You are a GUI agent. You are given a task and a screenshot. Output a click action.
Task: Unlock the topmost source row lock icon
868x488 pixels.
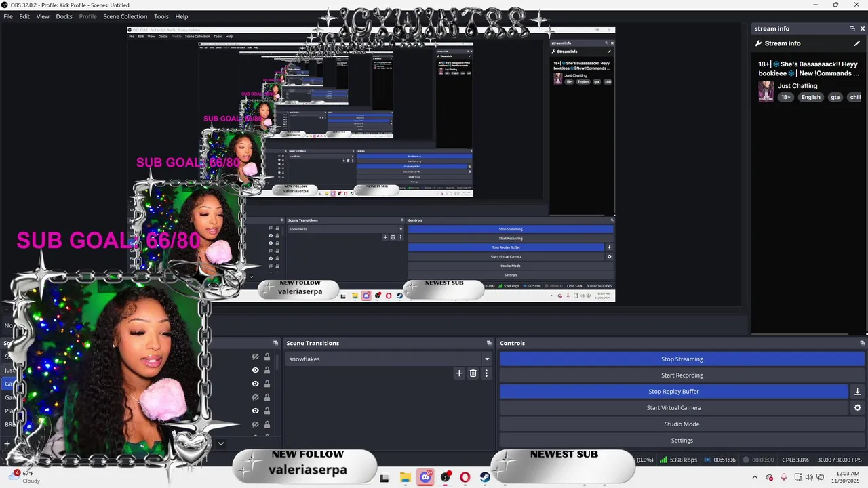pyautogui.click(x=267, y=357)
